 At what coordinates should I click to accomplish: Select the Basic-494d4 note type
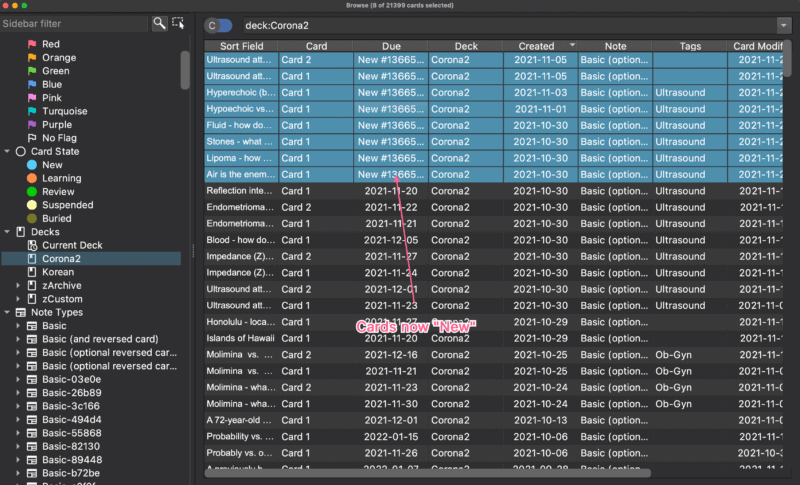(71, 420)
